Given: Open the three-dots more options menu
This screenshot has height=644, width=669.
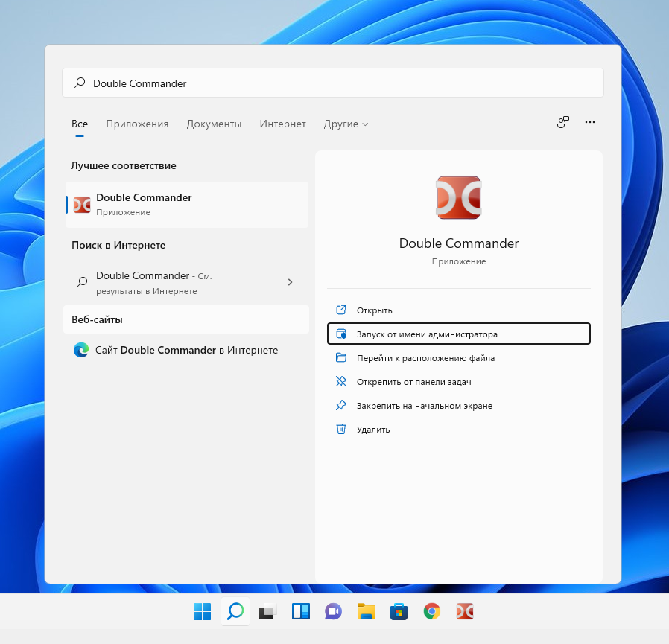Looking at the screenshot, I should 590,123.
